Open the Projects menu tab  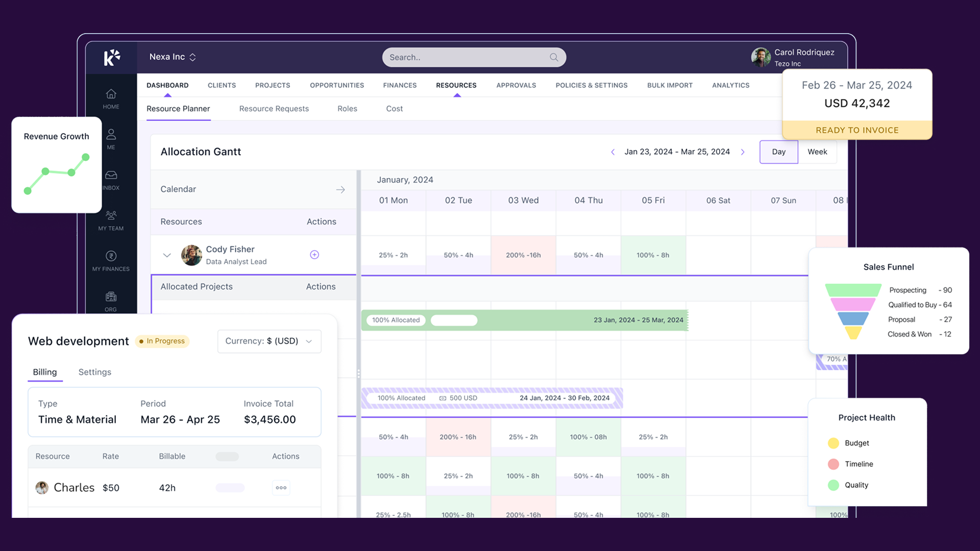(x=273, y=85)
